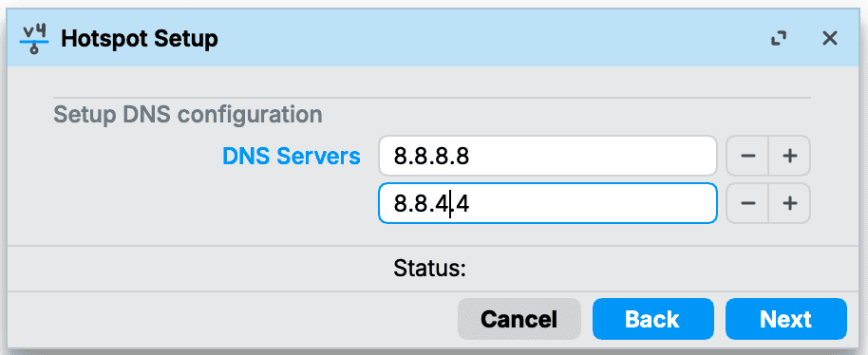Click the Status: text
Screen dimensions: 868x355
pyautogui.click(x=429, y=269)
